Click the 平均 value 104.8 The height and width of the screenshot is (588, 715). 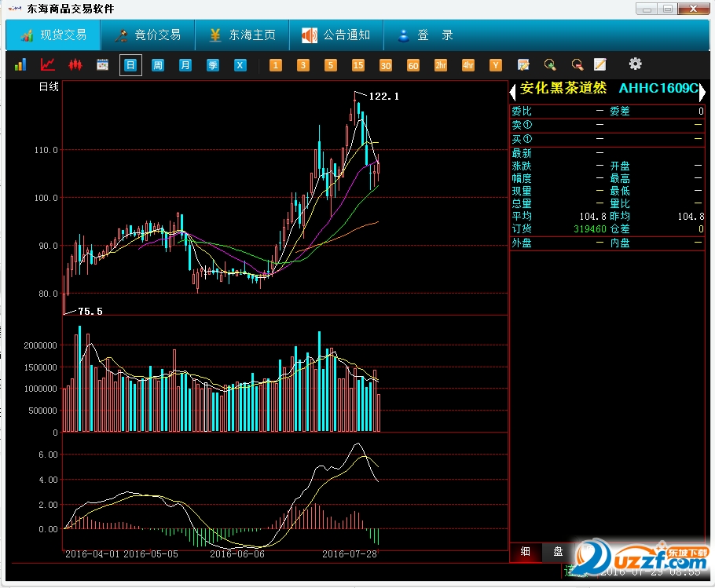pyautogui.click(x=592, y=217)
